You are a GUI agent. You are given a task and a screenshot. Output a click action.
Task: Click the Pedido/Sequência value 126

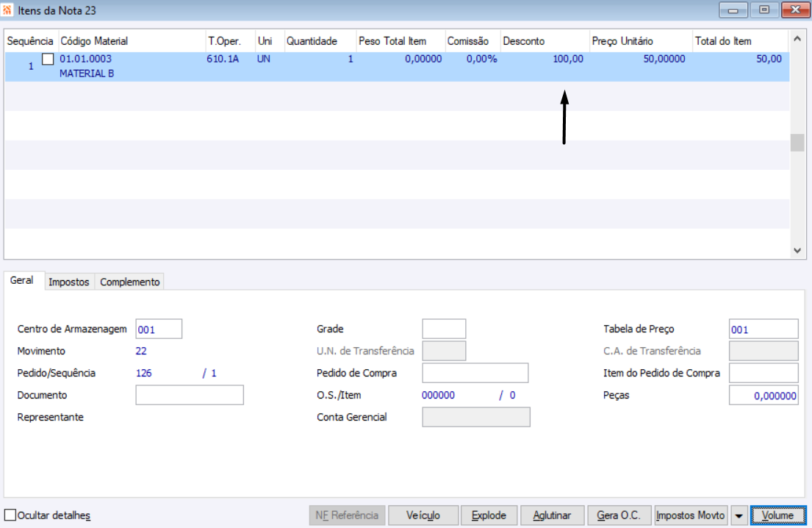pyautogui.click(x=143, y=373)
